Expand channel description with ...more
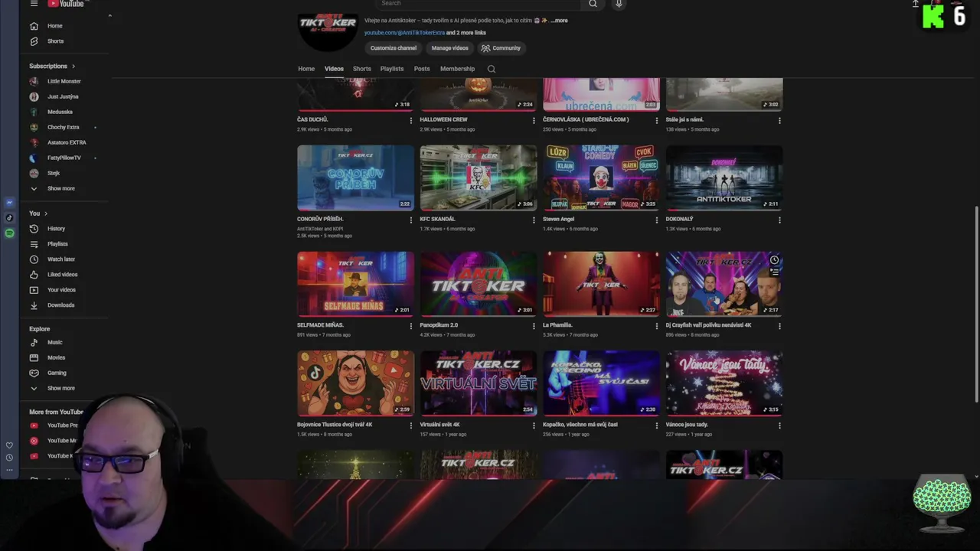 click(x=559, y=21)
